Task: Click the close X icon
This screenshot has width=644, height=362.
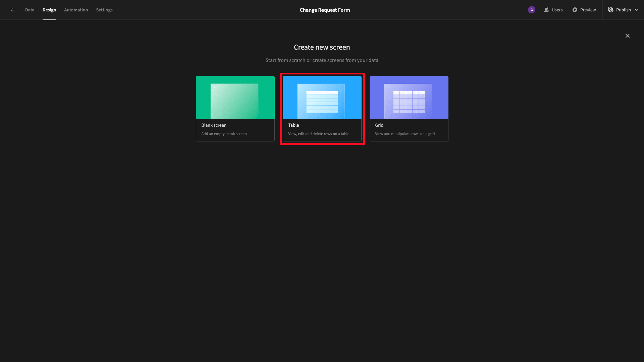Action: tap(628, 36)
